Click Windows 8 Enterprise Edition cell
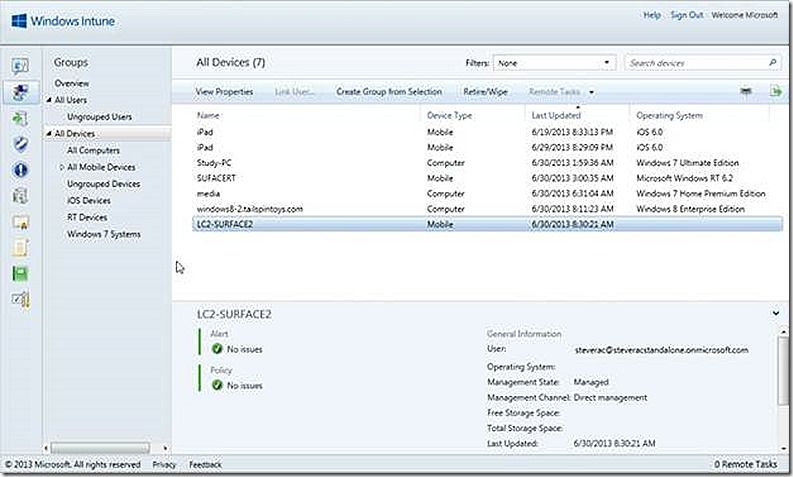Screen dimensions: 793x477 pos(690,209)
